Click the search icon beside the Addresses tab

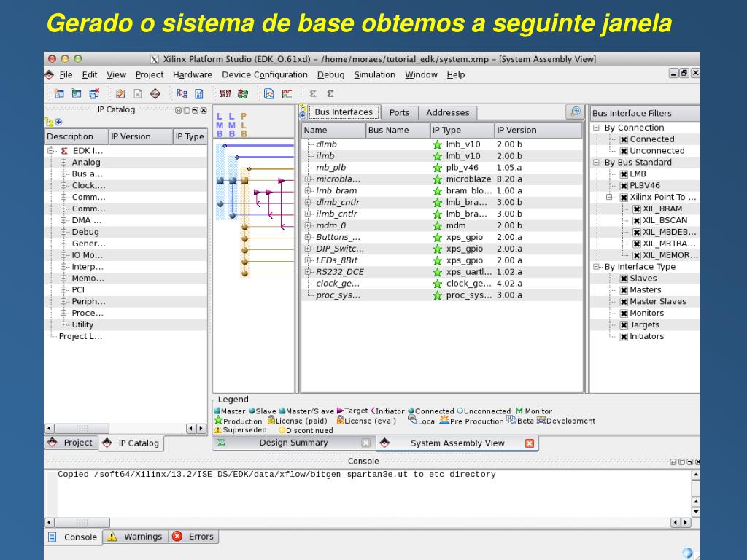(576, 112)
